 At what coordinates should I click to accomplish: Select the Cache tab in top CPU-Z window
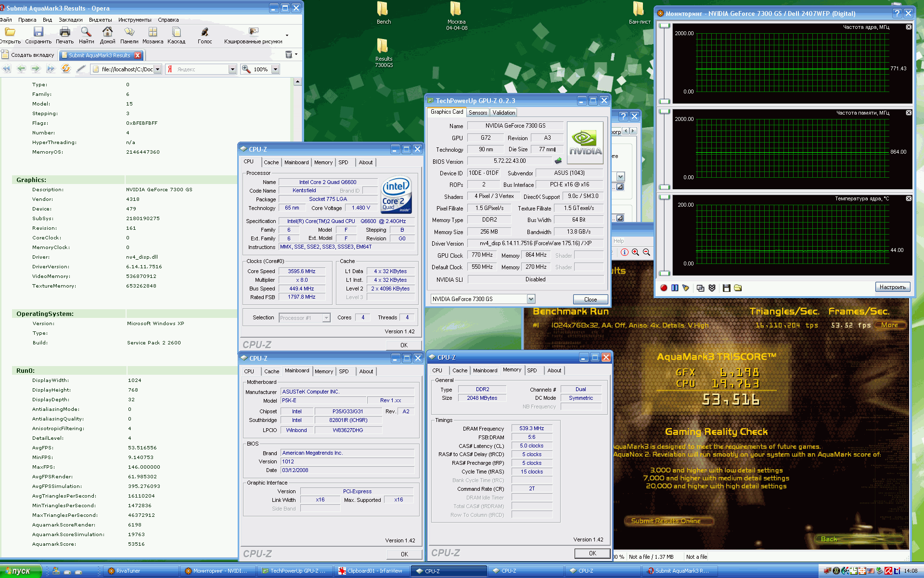[271, 162]
